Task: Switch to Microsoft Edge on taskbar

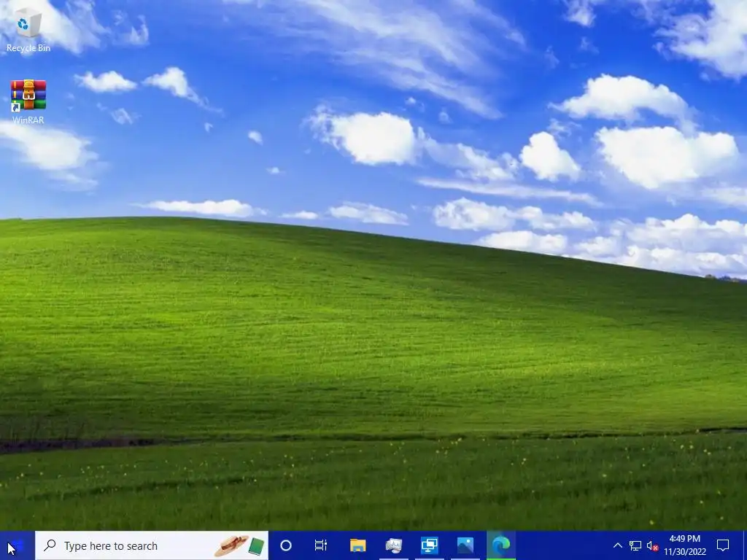Action: pyautogui.click(x=500, y=545)
